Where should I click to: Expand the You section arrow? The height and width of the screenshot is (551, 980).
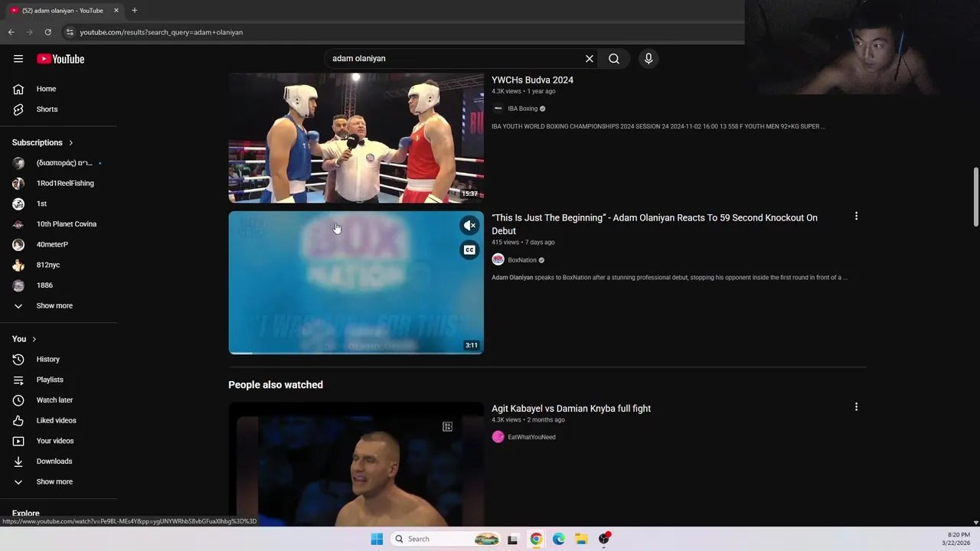34,339
